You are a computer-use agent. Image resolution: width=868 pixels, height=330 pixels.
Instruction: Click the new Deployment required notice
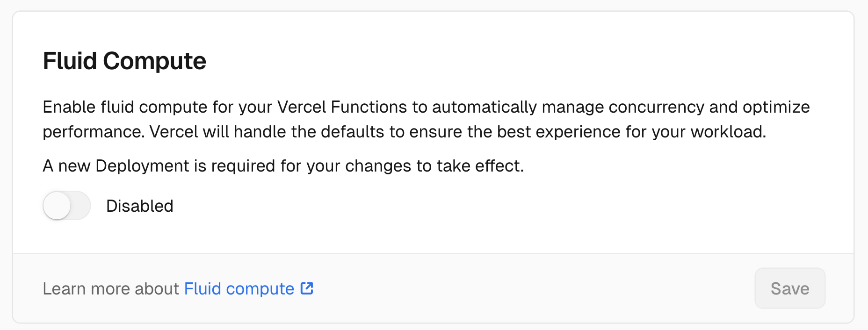[x=283, y=166]
